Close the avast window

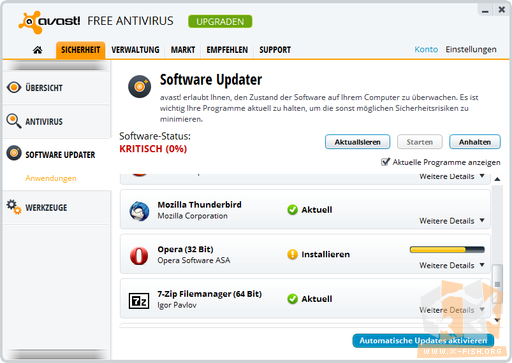pos(501,10)
